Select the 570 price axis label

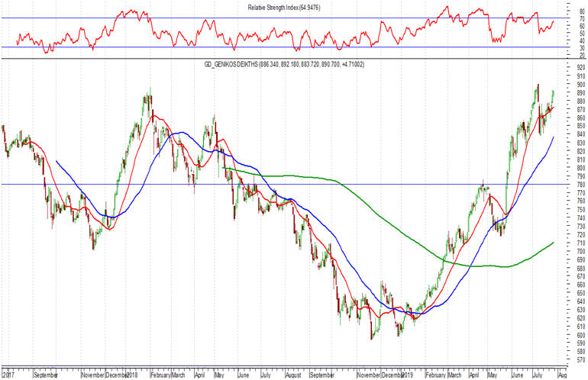point(581,360)
